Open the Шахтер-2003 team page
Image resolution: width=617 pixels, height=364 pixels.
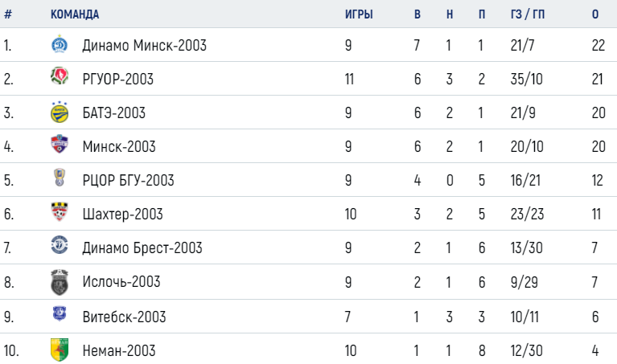122,215
